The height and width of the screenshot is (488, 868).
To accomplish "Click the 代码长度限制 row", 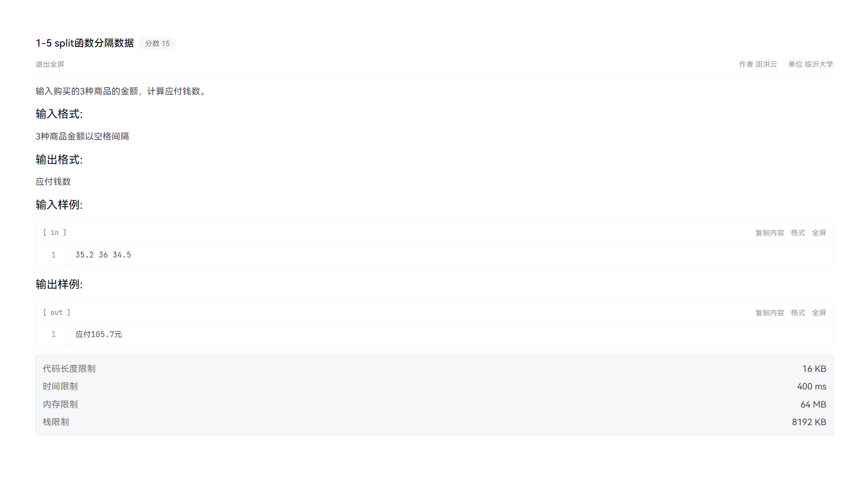I will [x=69, y=369].
